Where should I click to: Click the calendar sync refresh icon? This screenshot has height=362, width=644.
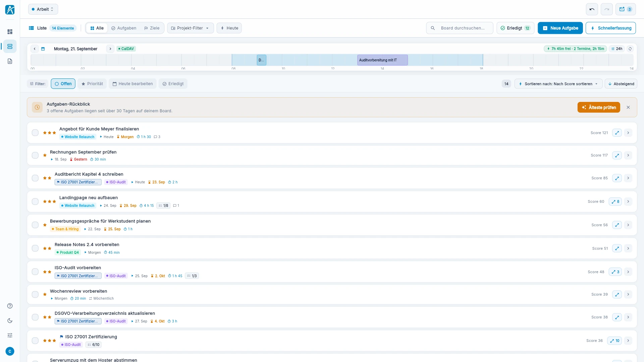(630, 49)
